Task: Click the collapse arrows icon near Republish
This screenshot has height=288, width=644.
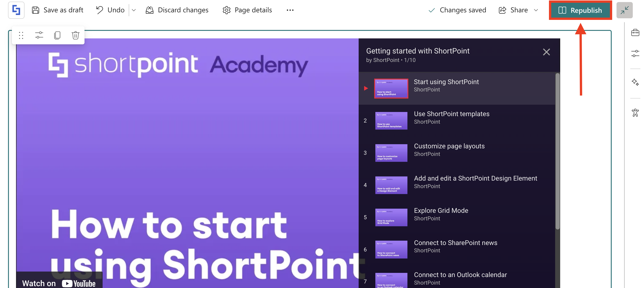Action: pyautogui.click(x=624, y=10)
